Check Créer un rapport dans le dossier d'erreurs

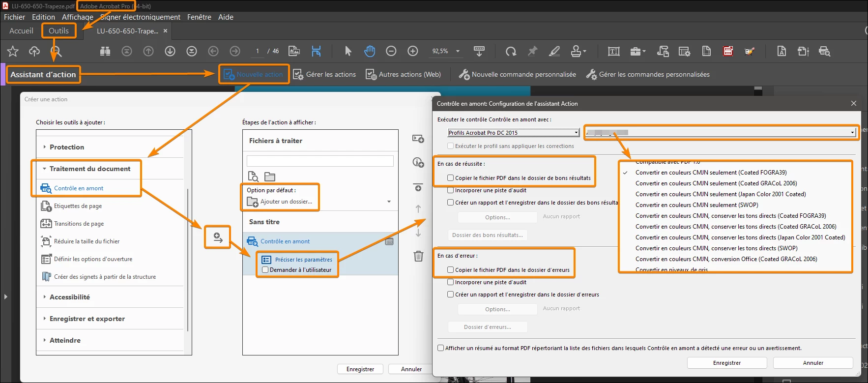(x=450, y=295)
